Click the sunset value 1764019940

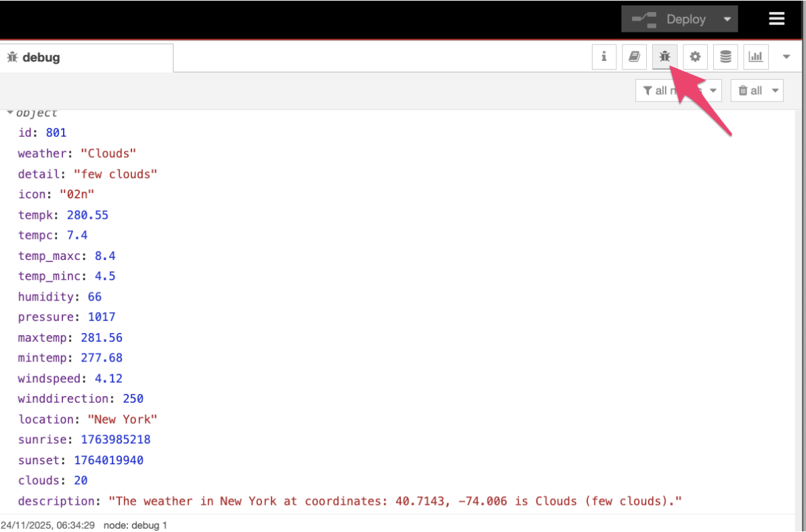108,460
